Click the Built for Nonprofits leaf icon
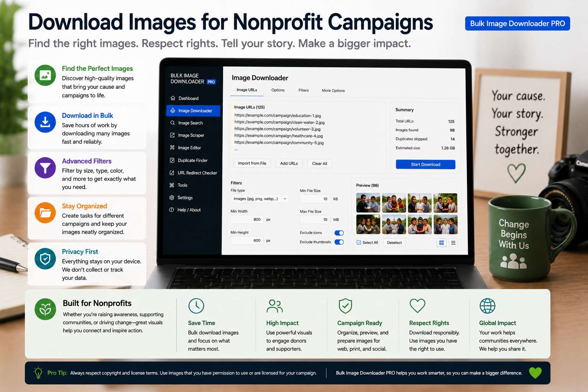The width and height of the screenshot is (588, 392). pos(45,309)
